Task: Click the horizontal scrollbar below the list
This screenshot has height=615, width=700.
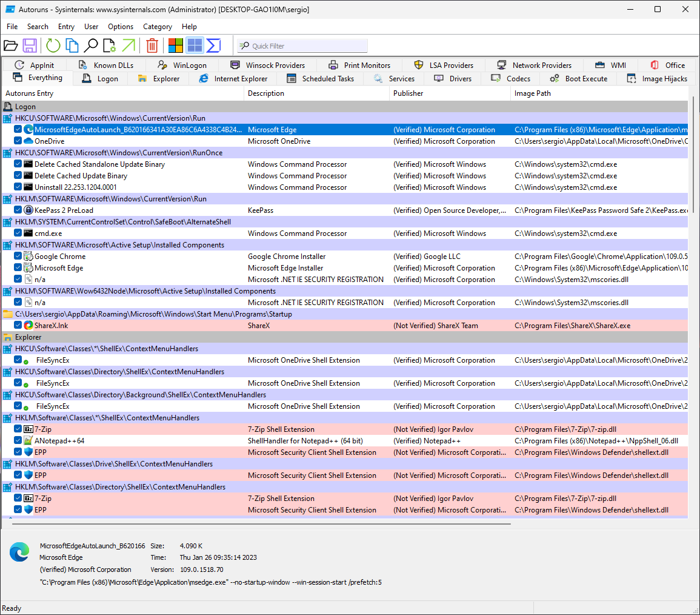Action: (261, 523)
